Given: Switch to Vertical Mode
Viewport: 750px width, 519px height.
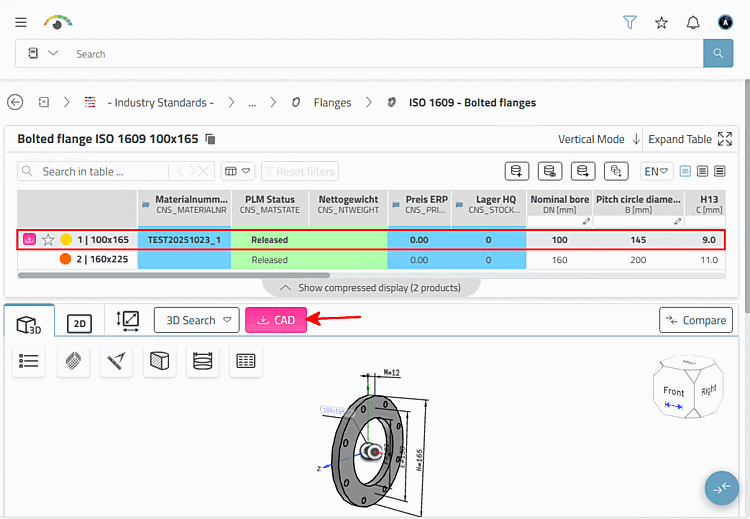Looking at the screenshot, I should pyautogui.click(x=598, y=139).
